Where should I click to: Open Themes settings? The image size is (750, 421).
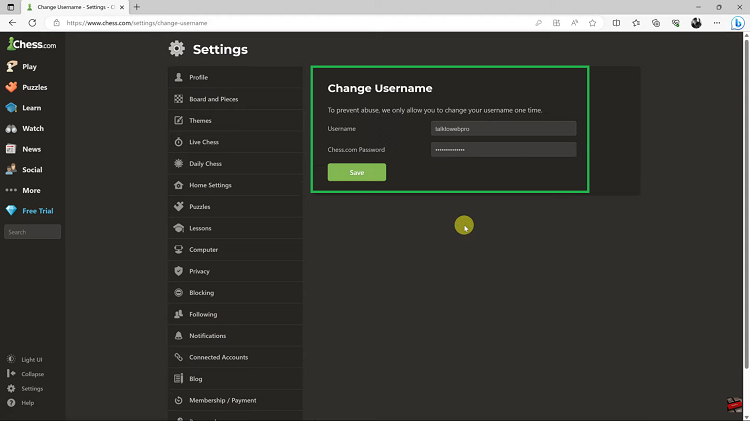[x=235, y=120]
